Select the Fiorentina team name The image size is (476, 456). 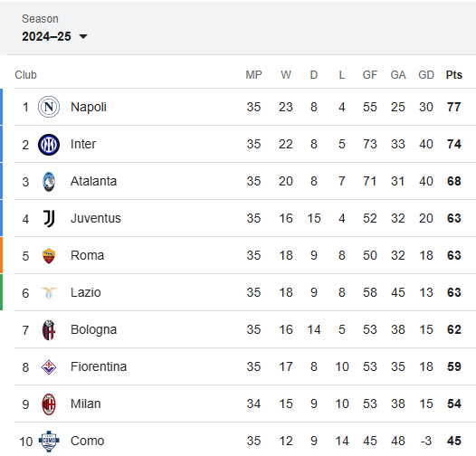pyautogui.click(x=99, y=366)
